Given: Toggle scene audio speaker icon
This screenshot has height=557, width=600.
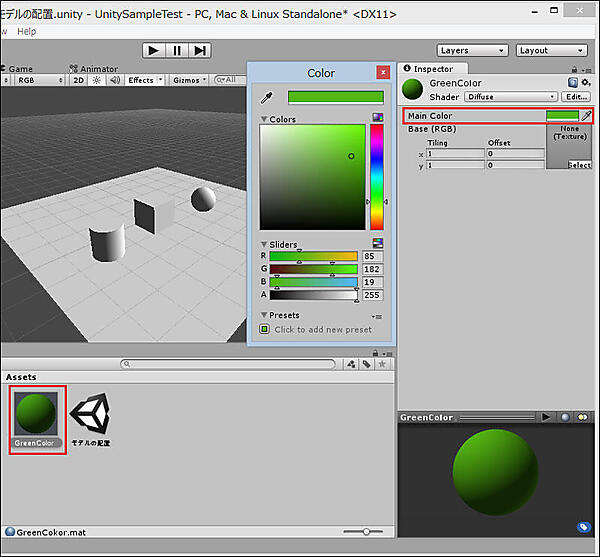Looking at the screenshot, I should (114, 80).
